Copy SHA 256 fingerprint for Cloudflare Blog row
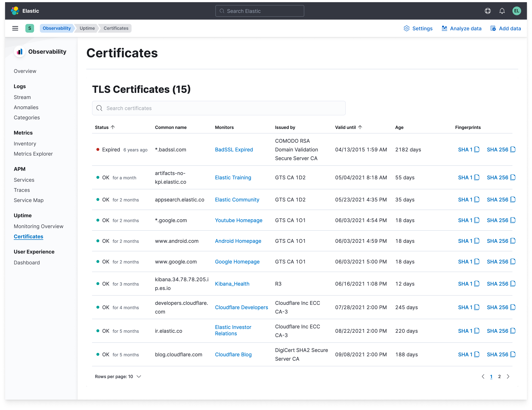This screenshot has height=410, width=532. [x=513, y=355]
